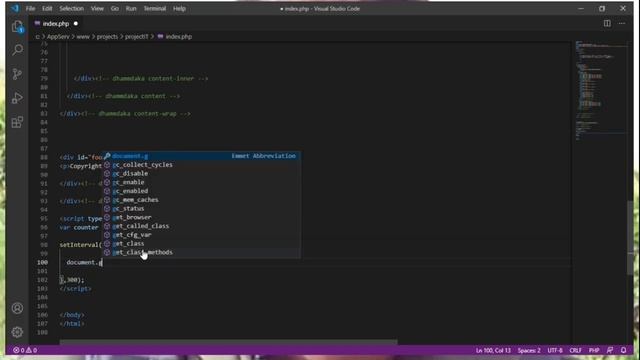Open the editor More Actions ellipsis
The width and height of the screenshot is (640, 360).
tap(622, 24)
